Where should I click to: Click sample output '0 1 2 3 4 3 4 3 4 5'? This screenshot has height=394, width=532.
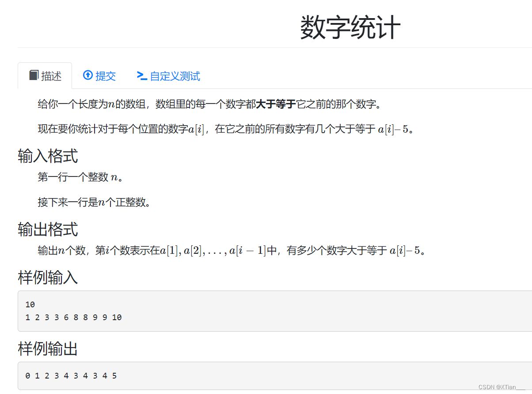tap(71, 376)
